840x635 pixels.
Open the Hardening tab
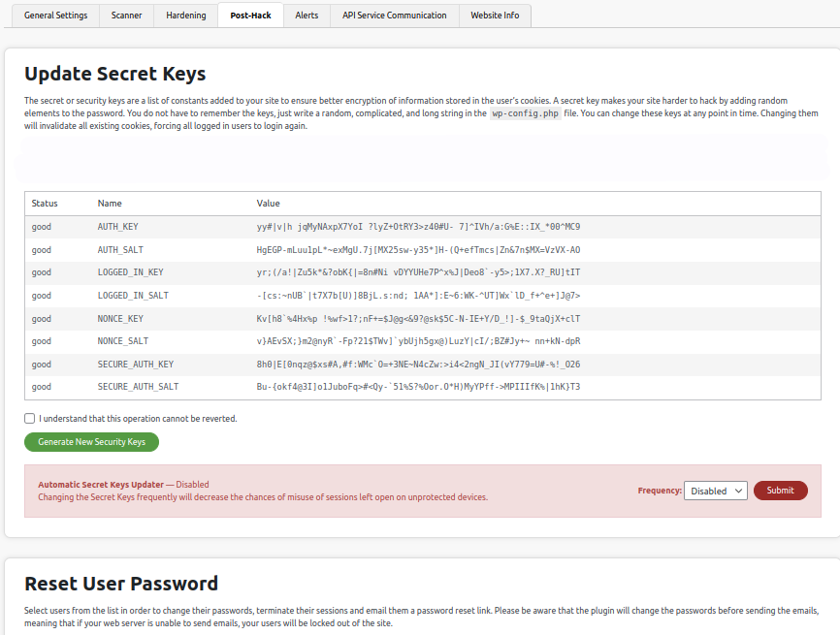pos(186,16)
